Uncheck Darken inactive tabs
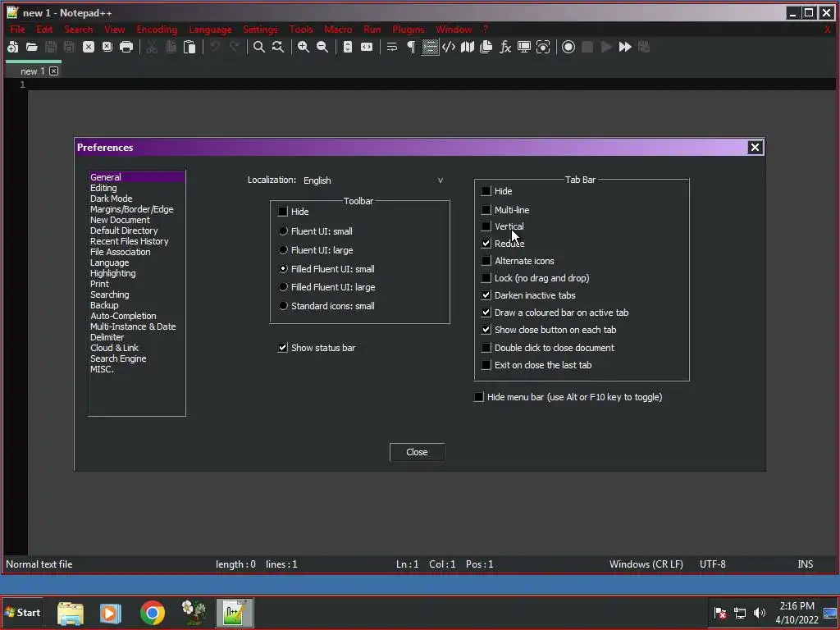This screenshot has height=630, width=840. (x=486, y=295)
